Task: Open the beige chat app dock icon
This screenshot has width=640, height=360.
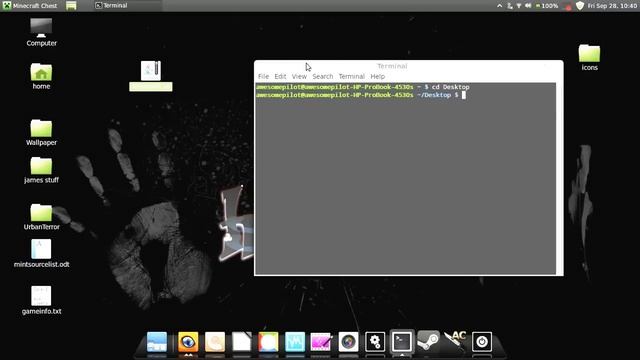Action: click(215, 342)
